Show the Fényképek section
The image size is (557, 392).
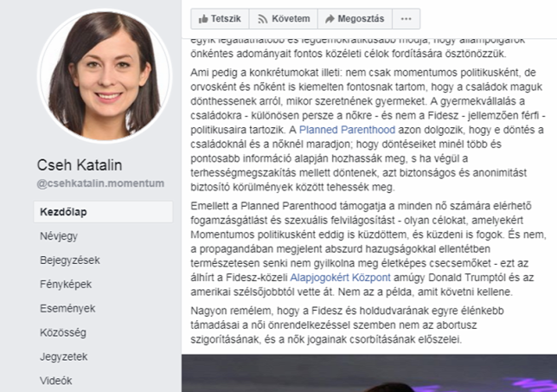tap(66, 285)
